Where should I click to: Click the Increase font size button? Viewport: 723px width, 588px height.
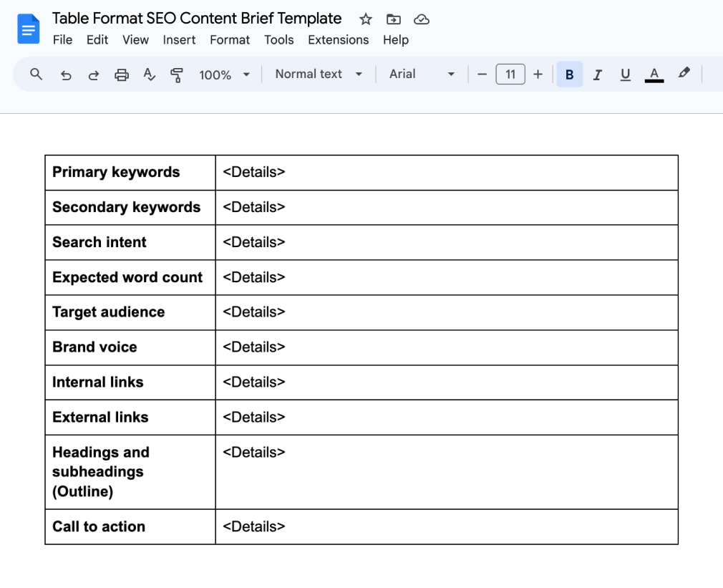[x=538, y=74]
